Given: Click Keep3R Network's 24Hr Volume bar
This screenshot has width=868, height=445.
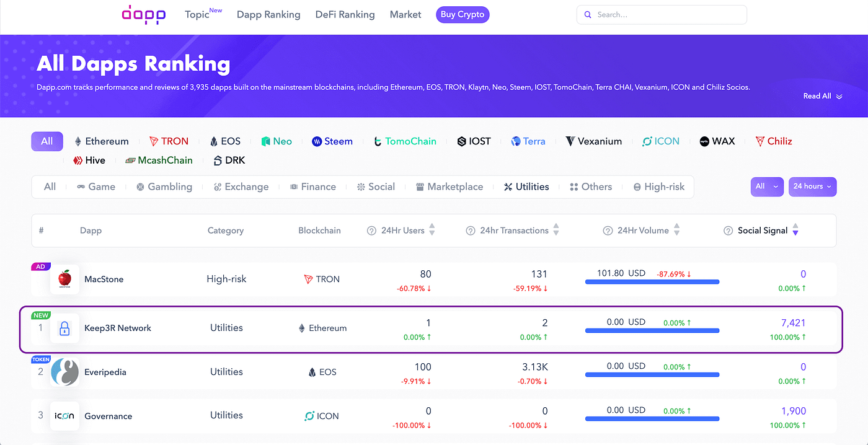Looking at the screenshot, I should click(x=652, y=331).
